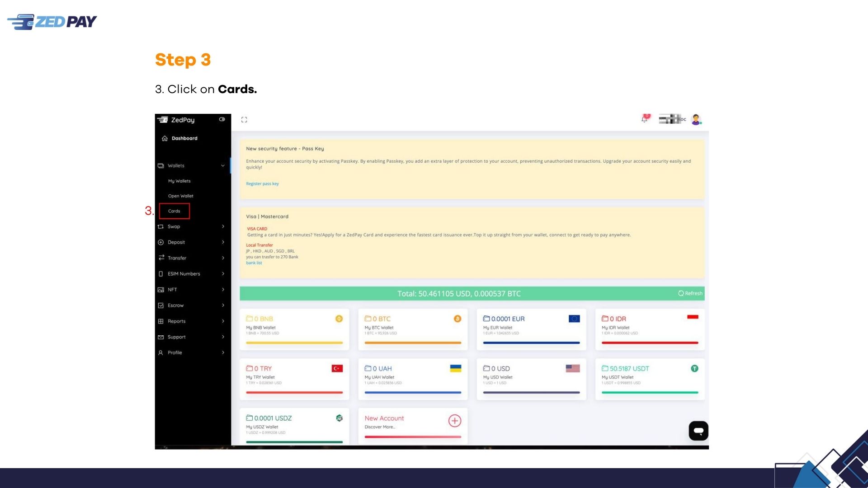The image size is (868, 488).
Task: Click the Escrow checkbox icon
Action: (160, 305)
